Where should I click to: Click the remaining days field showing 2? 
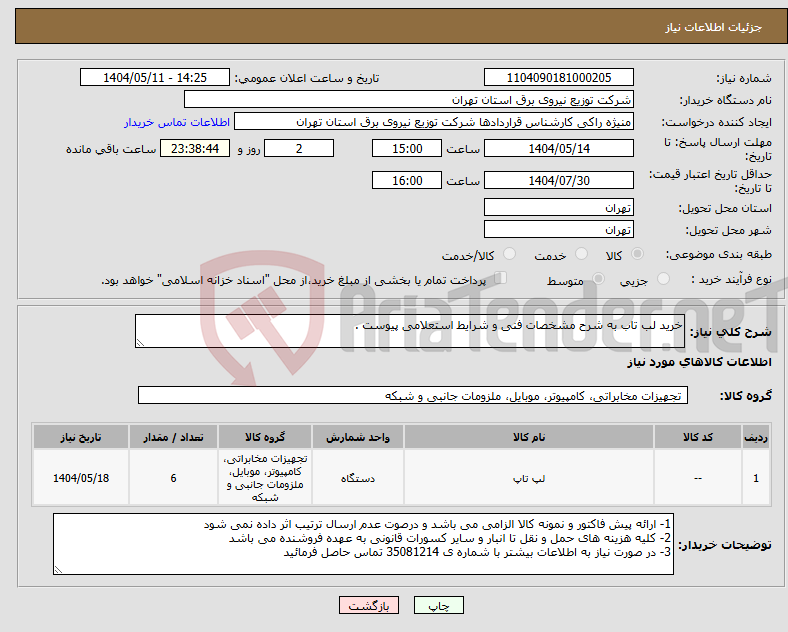pos(299,148)
